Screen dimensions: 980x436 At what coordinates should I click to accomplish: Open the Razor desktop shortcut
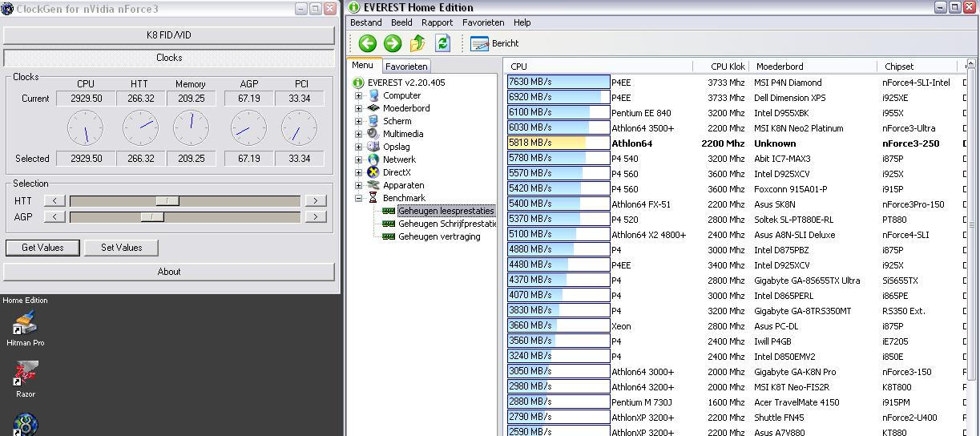pos(26,374)
